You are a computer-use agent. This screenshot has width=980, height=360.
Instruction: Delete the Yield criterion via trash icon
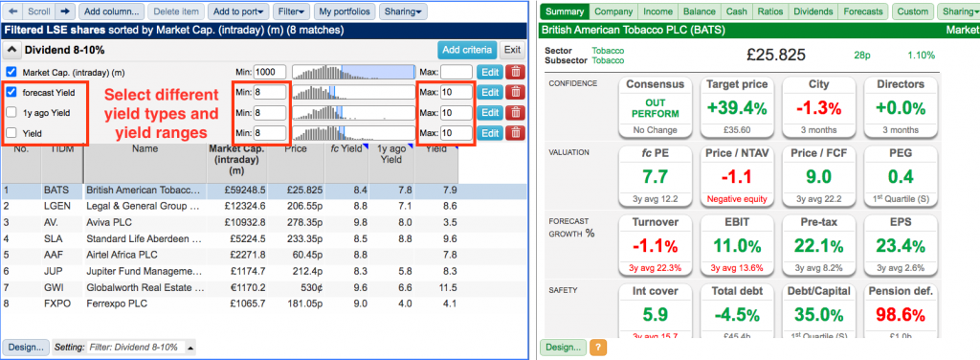(515, 133)
